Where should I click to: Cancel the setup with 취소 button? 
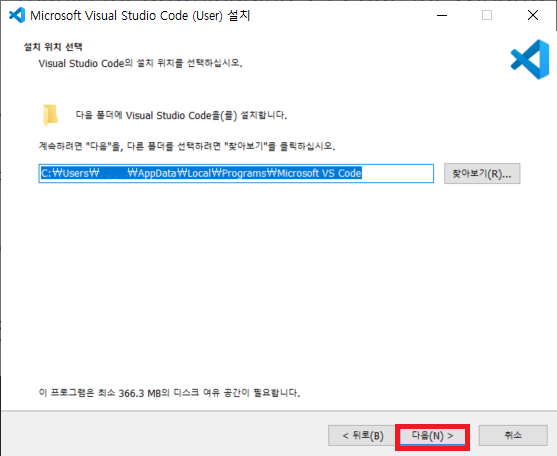513,436
